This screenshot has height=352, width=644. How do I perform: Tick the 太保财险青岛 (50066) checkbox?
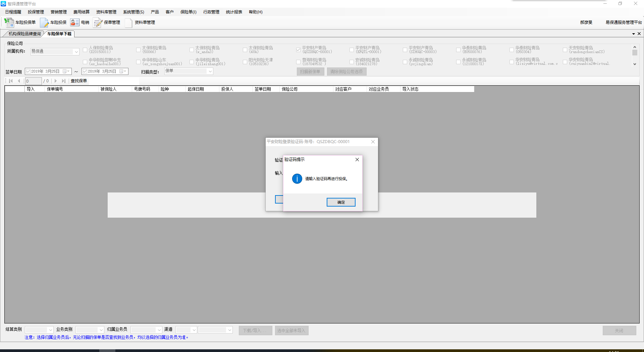[138, 50]
